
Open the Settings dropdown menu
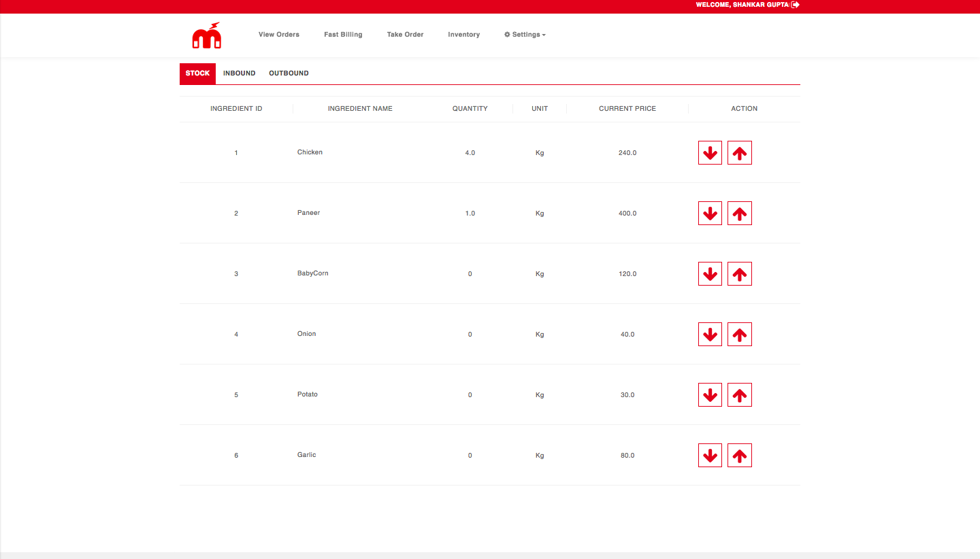[x=525, y=35]
